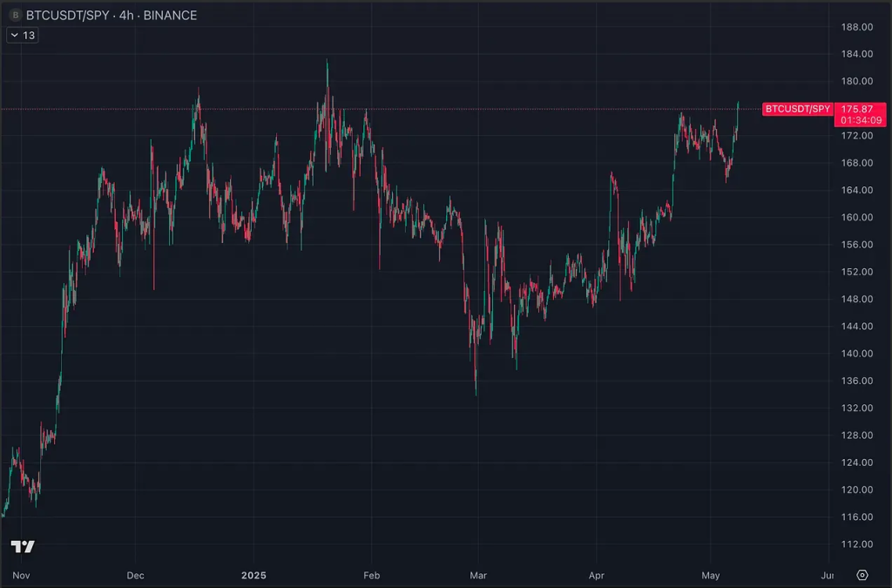Click the bar countdown 01:34:09
This screenshot has height=588, width=892.
861,120
